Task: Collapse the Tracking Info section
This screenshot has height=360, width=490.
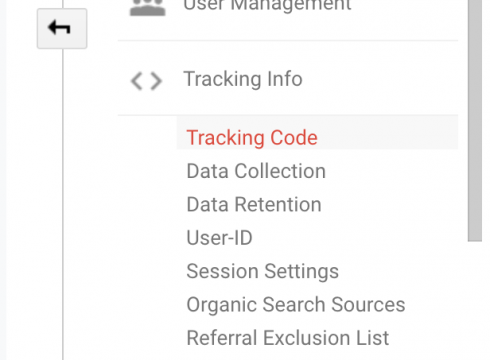Action: (x=243, y=79)
